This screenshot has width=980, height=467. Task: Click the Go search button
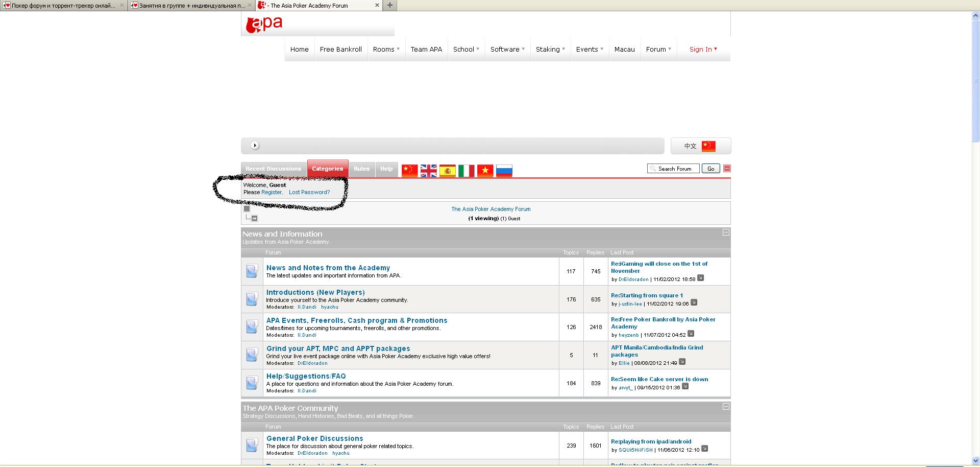tap(711, 169)
